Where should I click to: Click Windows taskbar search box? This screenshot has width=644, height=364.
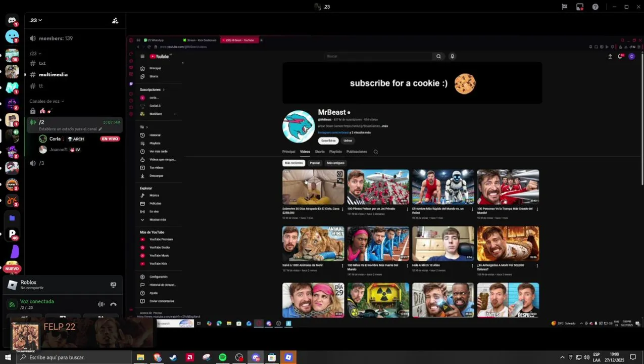click(x=73, y=357)
